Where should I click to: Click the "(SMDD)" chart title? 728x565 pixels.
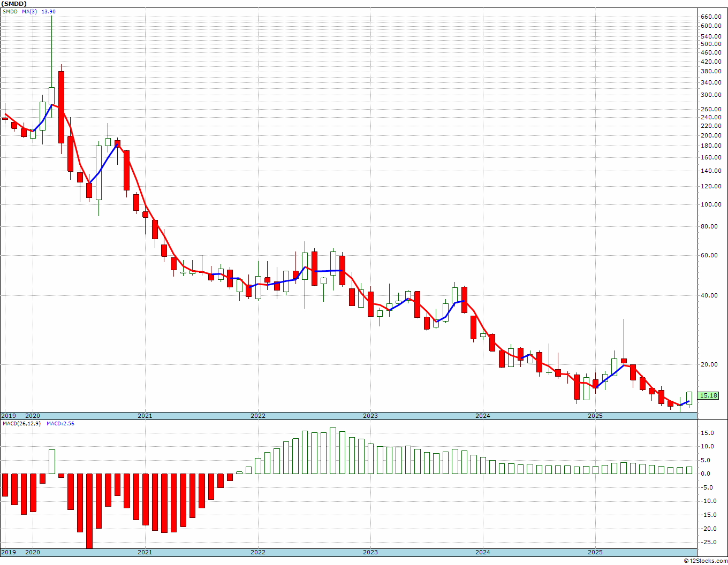click(x=14, y=4)
